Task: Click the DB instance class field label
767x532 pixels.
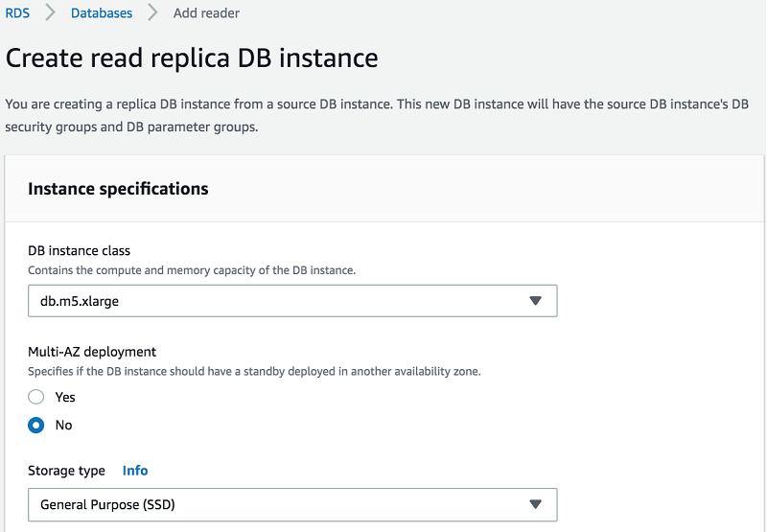Action: (x=79, y=250)
